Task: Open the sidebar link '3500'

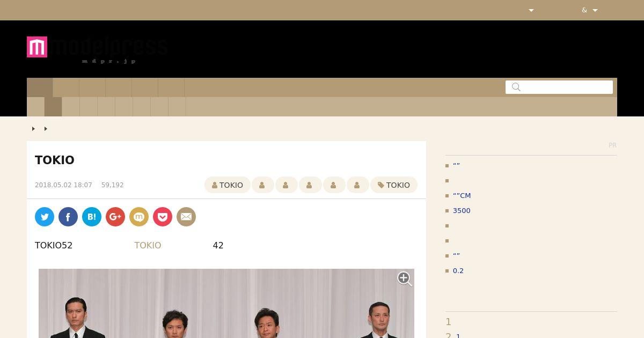Action: (x=462, y=211)
